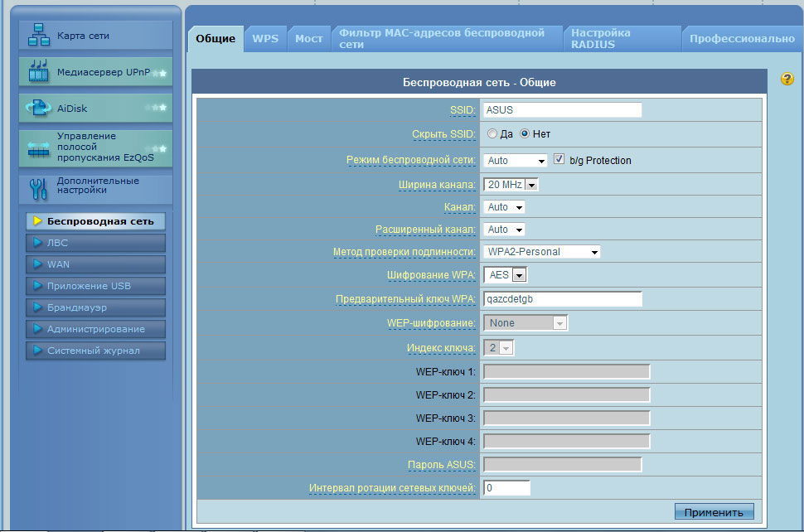Select 'Да' to hide SSID
The width and height of the screenshot is (804, 532).
pos(492,133)
